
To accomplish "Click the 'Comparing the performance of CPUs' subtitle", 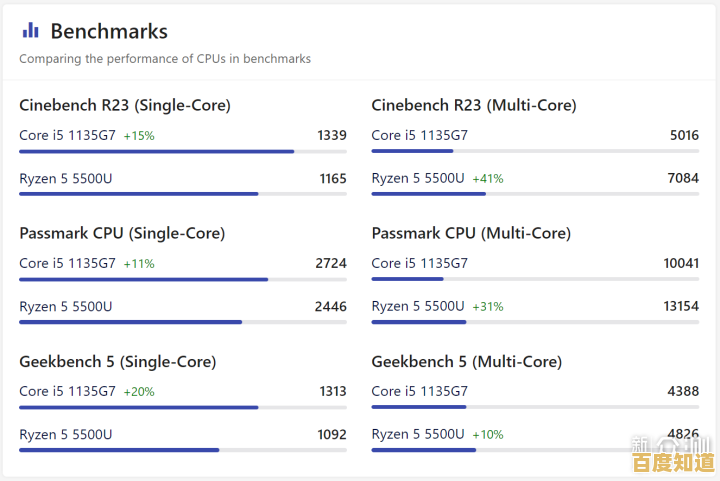I will point(165,59).
